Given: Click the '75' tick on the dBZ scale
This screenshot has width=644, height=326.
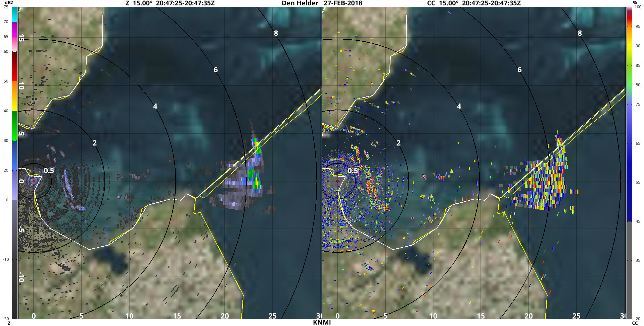Looking at the screenshot, I should click(6, 7).
